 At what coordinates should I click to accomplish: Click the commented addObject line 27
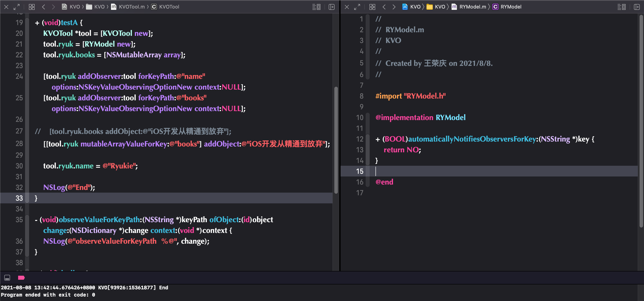point(133,131)
